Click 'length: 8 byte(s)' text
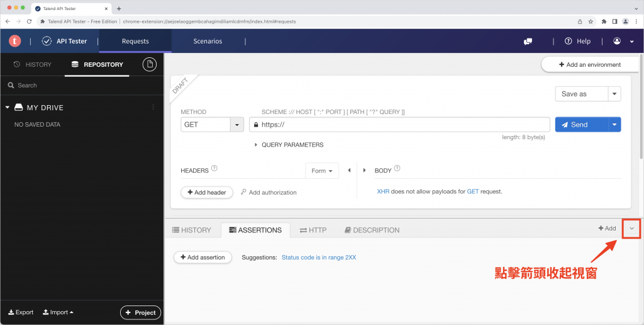Viewport: 644px width, 325px height. click(523, 137)
